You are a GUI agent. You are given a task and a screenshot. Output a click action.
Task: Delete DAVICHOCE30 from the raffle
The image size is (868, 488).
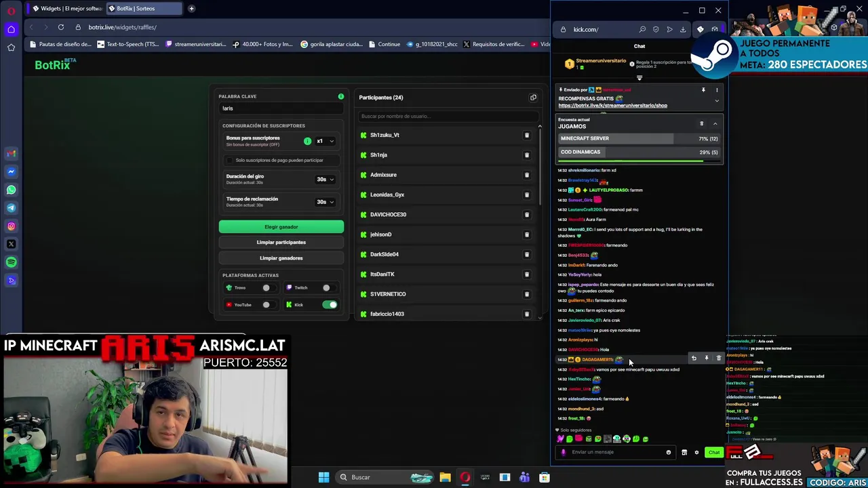point(526,215)
